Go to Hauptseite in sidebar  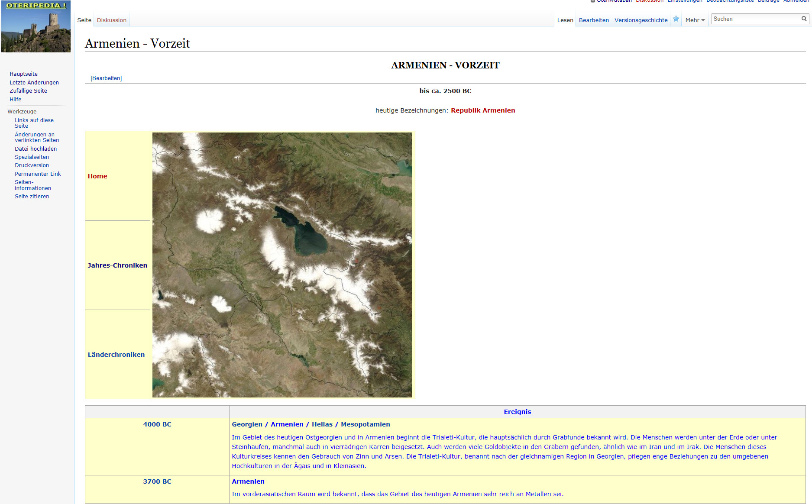pyautogui.click(x=23, y=74)
